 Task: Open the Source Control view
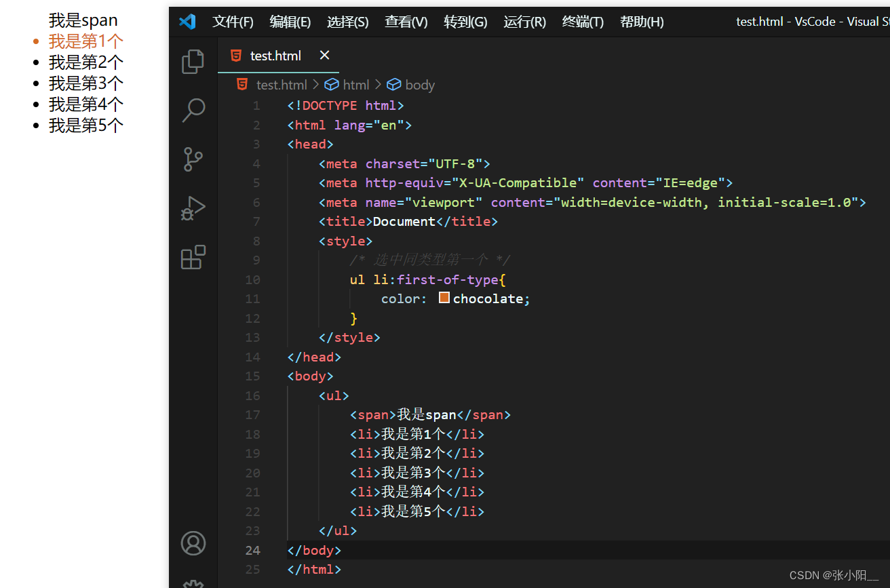pyautogui.click(x=193, y=159)
